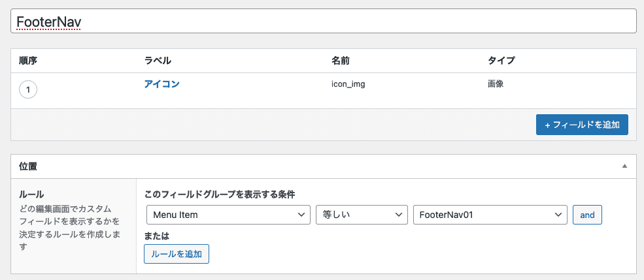
Task: Click the chevron arrow on Menu Item select
Action: coord(301,215)
